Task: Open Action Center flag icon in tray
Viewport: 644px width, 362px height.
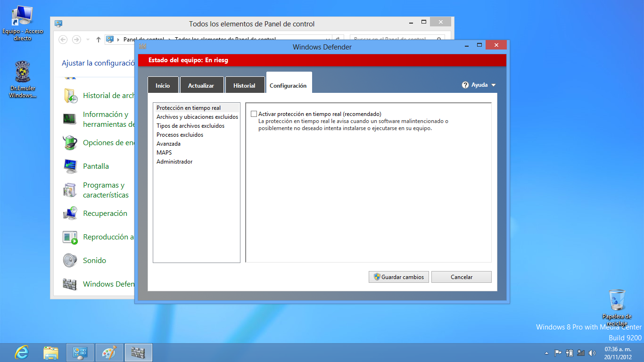Action: click(558, 353)
